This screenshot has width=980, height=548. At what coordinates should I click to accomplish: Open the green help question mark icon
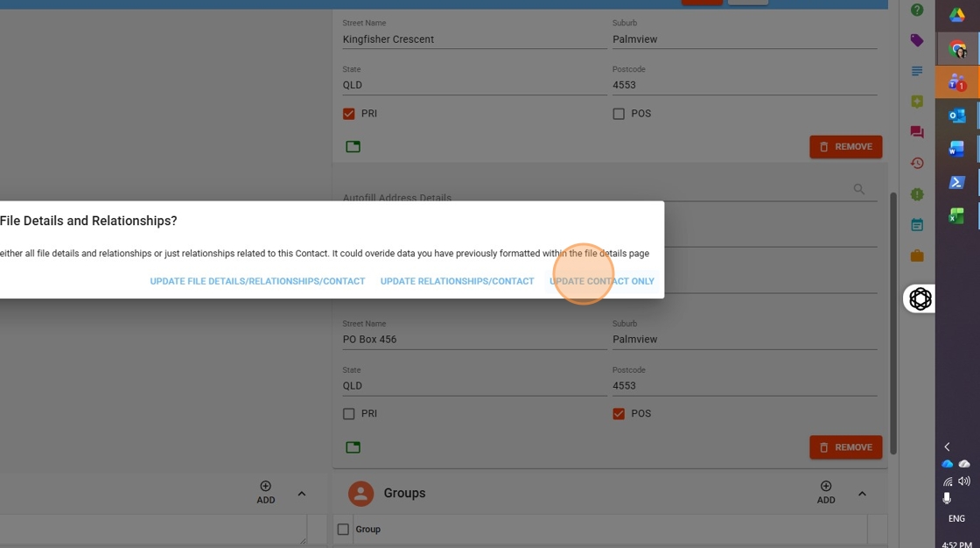[916, 11]
